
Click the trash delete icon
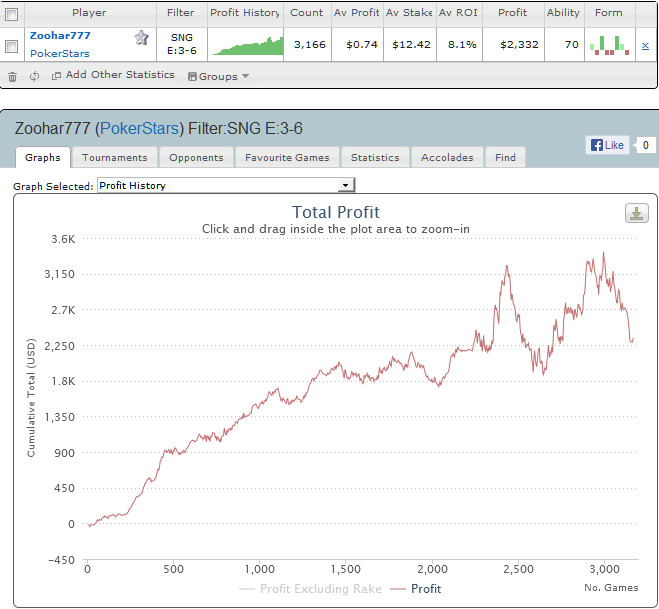pyautogui.click(x=13, y=76)
